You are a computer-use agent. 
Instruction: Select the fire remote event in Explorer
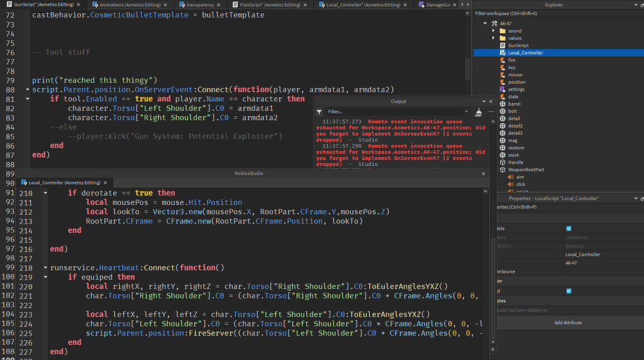click(x=511, y=60)
